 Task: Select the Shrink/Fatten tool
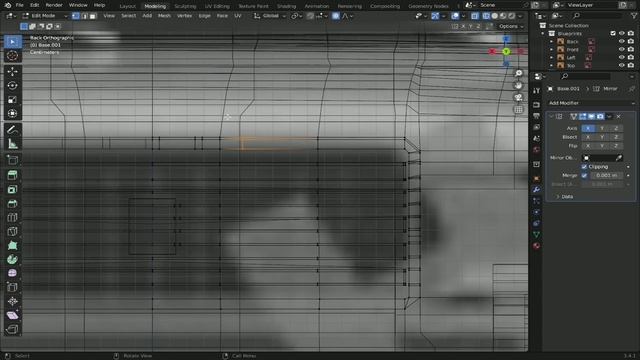(x=13, y=301)
